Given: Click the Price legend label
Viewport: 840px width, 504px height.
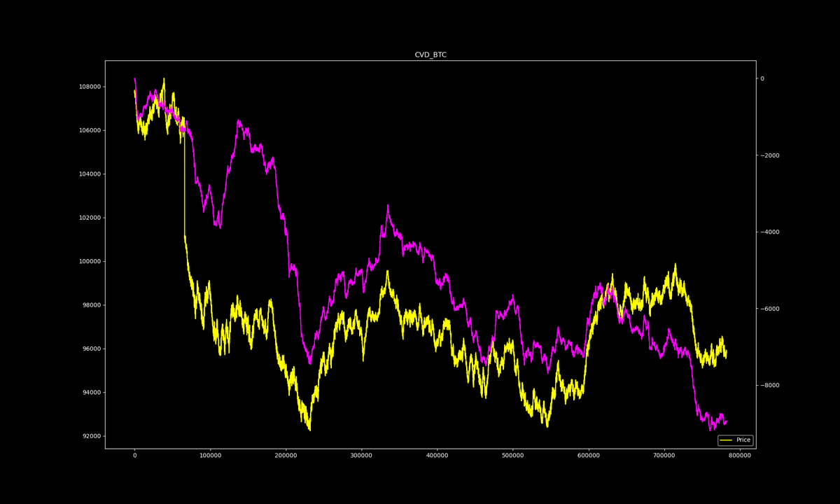Looking at the screenshot, I should 743,440.
